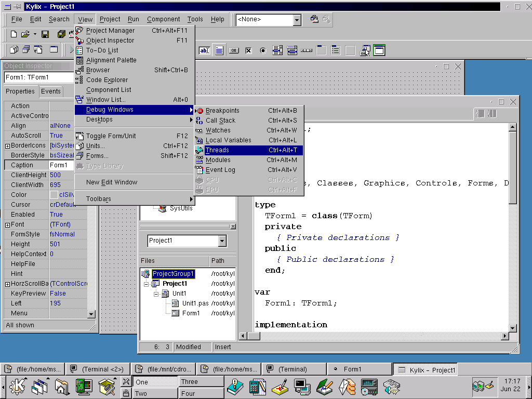
Task: Switch to Form1 taskbar button
Action: (360, 369)
